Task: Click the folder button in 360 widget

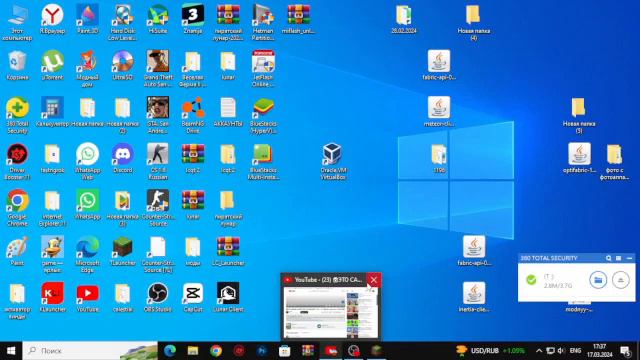Action: tap(598, 280)
